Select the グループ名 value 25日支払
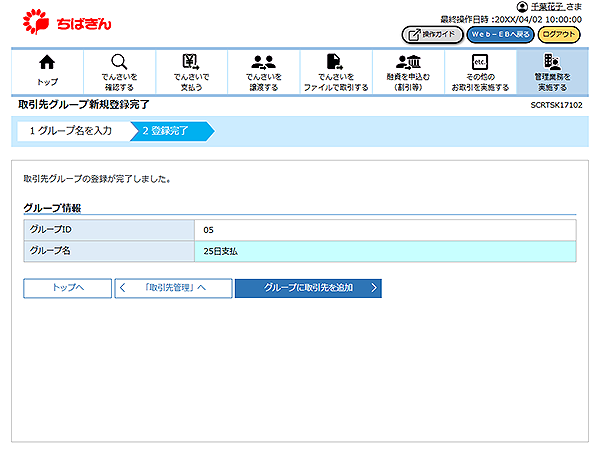This screenshot has height=454, width=600. (x=218, y=251)
